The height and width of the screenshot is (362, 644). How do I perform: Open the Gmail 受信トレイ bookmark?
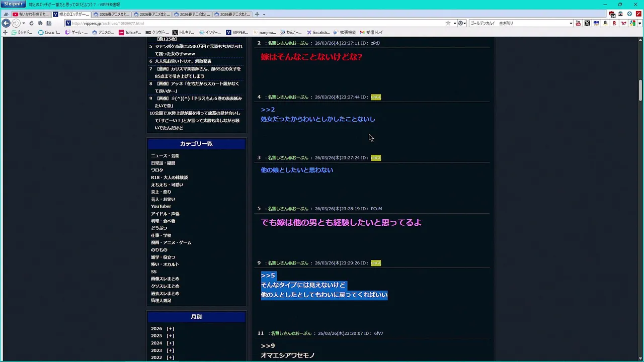point(371,32)
